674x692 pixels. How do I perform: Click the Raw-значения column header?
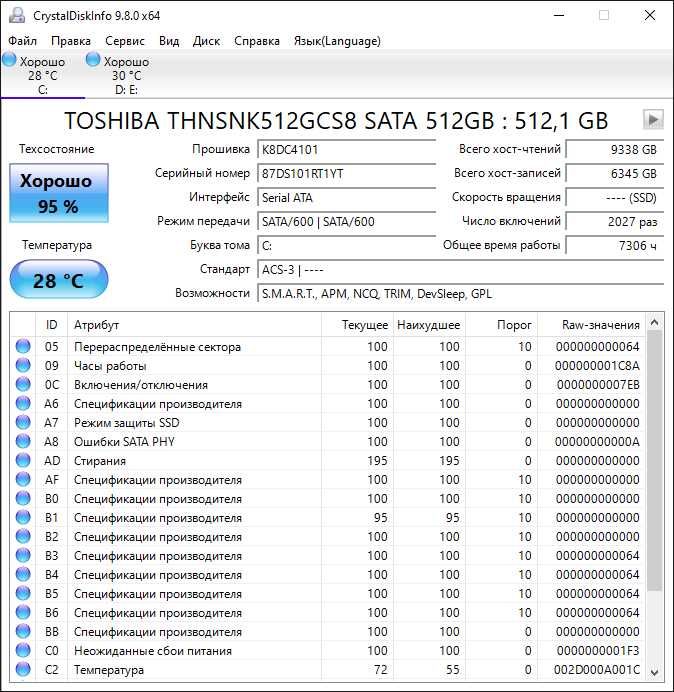591,325
